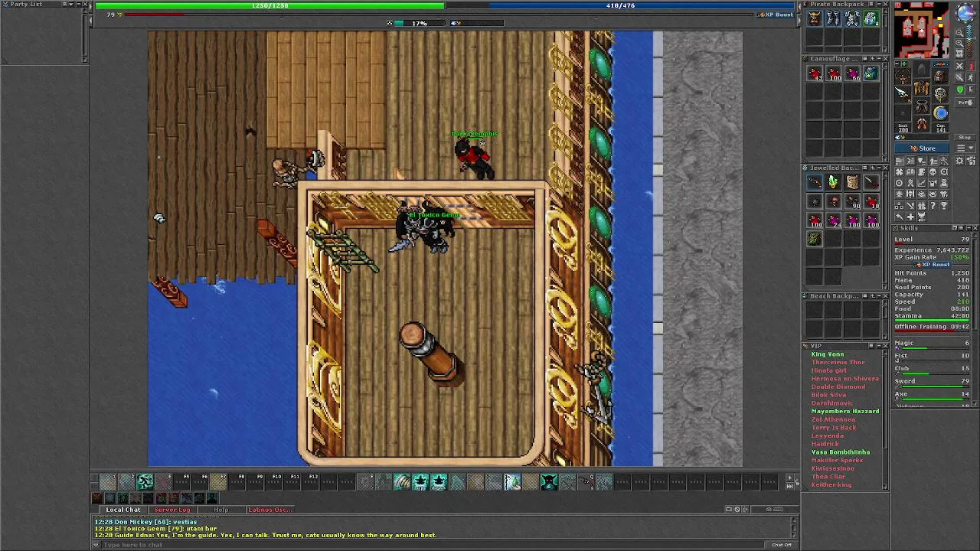
Task: Click the equipped spear weapon slot
Action: coord(903,94)
